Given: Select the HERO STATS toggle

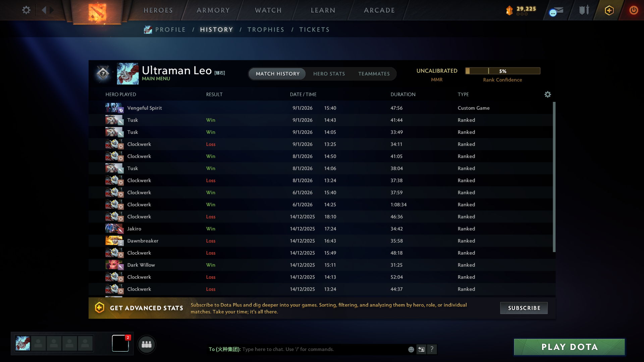Looking at the screenshot, I should [329, 74].
